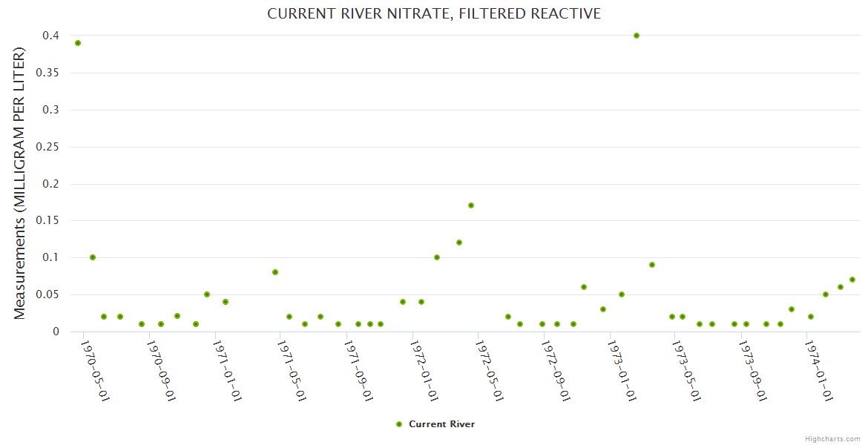Select the 0.2 y-axis tick label

coord(50,184)
